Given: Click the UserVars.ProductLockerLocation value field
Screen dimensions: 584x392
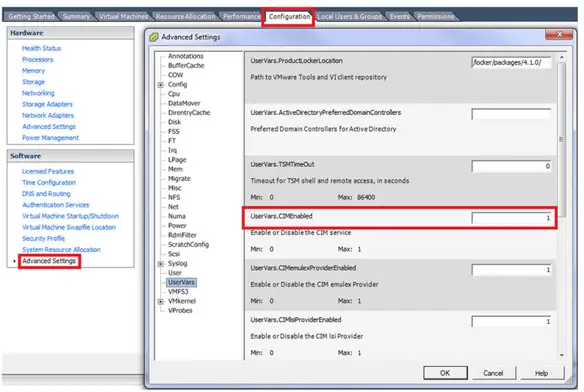Looking at the screenshot, I should (511, 62).
